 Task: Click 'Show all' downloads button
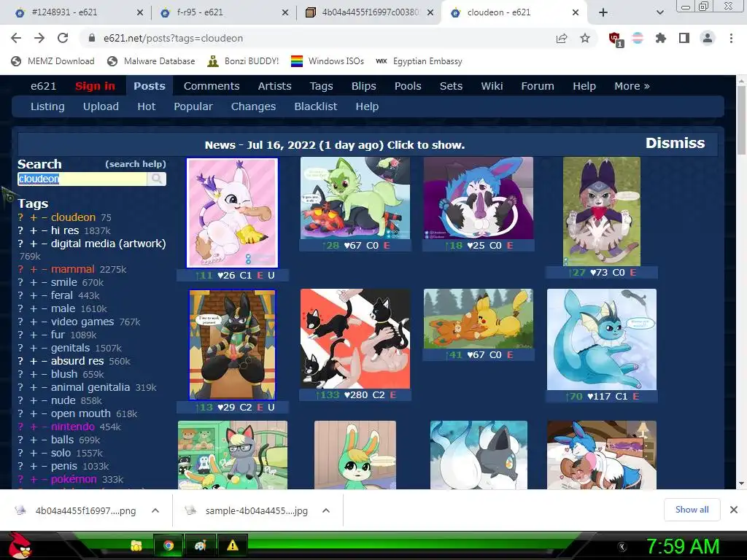point(692,510)
